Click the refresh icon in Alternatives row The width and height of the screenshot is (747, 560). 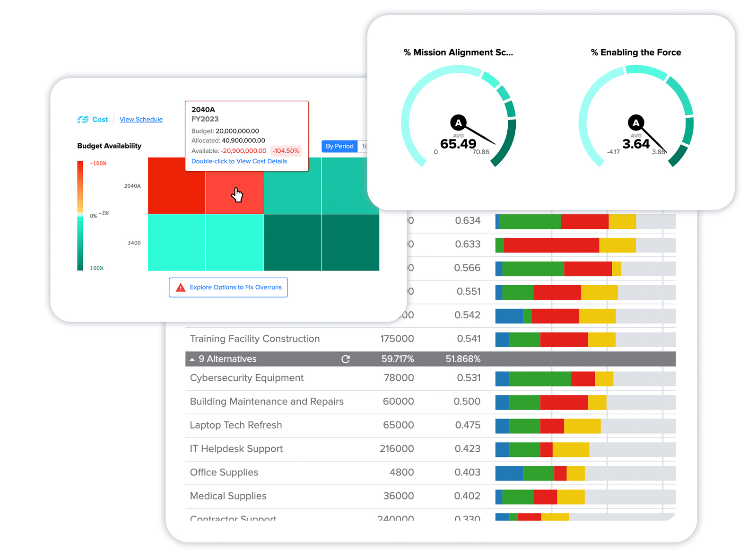point(346,359)
